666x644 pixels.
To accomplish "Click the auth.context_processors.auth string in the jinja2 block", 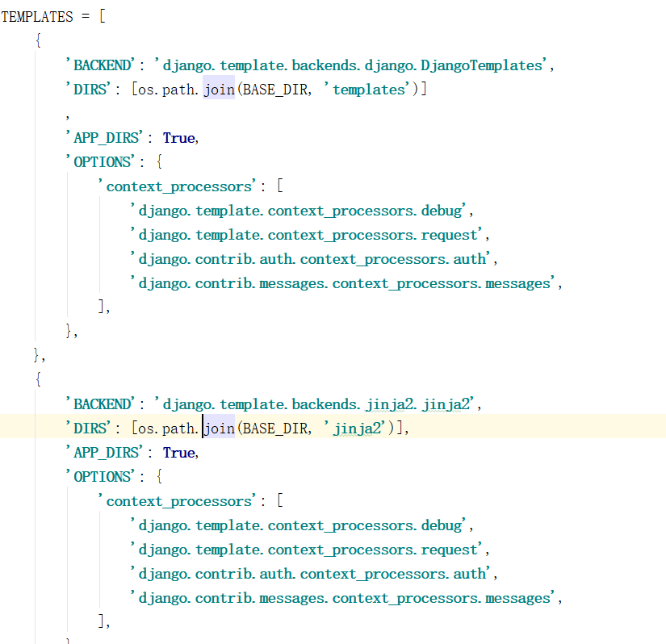I will (x=310, y=574).
